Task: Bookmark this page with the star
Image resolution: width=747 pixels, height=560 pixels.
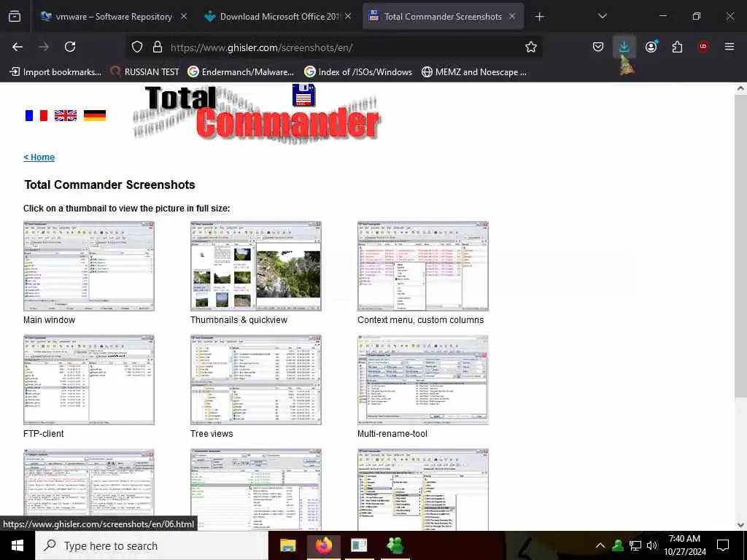Action: [531, 47]
